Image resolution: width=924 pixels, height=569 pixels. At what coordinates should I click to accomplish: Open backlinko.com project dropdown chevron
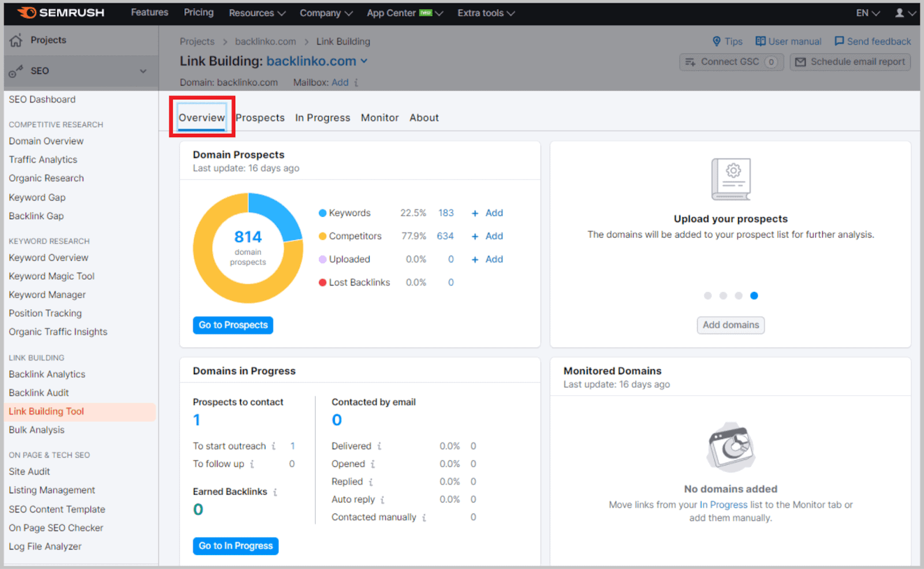coord(364,61)
